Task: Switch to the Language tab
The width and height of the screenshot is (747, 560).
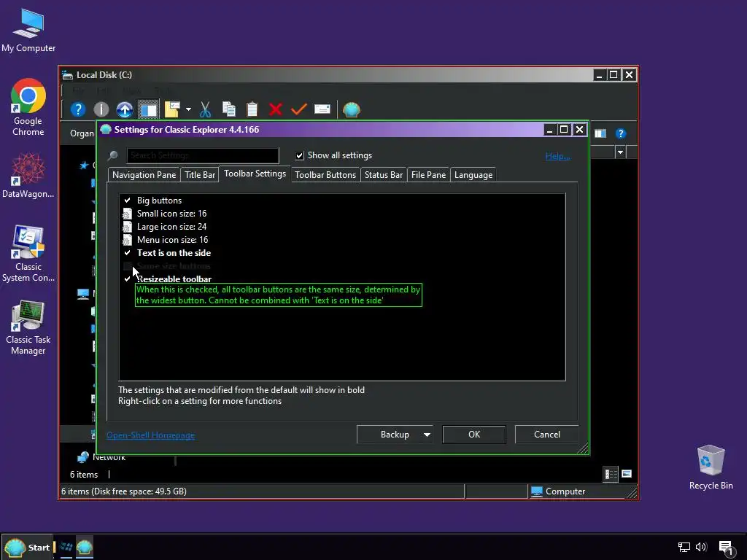Action: pos(473,175)
